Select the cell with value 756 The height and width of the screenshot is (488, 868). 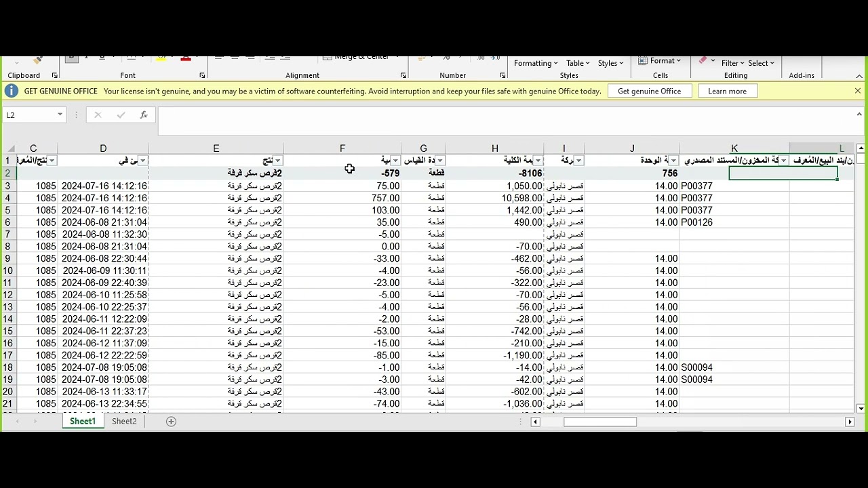click(x=631, y=174)
